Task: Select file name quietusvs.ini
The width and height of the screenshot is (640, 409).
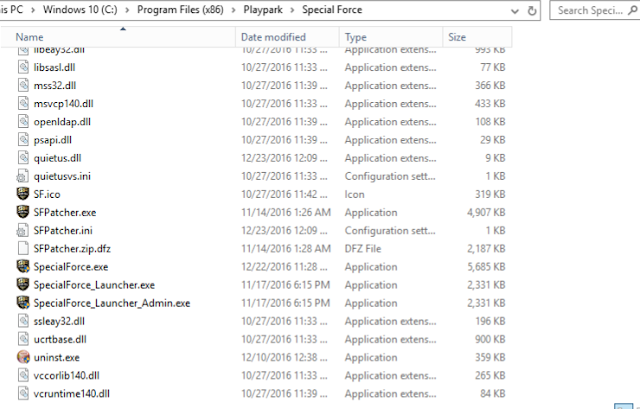Action: pyautogui.click(x=62, y=176)
